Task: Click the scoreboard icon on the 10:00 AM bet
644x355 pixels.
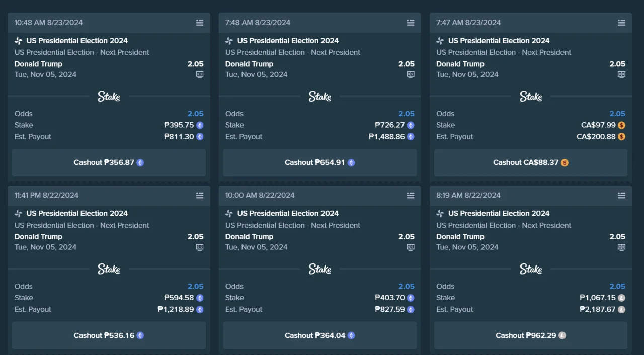Action: pyautogui.click(x=411, y=247)
